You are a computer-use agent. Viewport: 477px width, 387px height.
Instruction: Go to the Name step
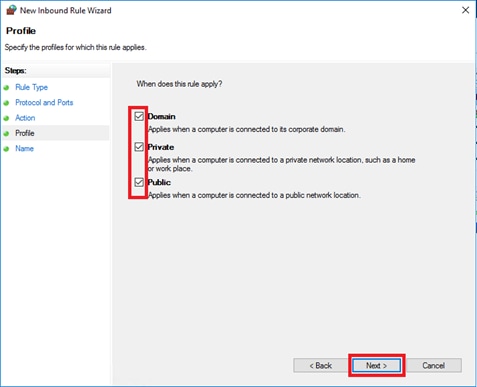[x=24, y=148]
